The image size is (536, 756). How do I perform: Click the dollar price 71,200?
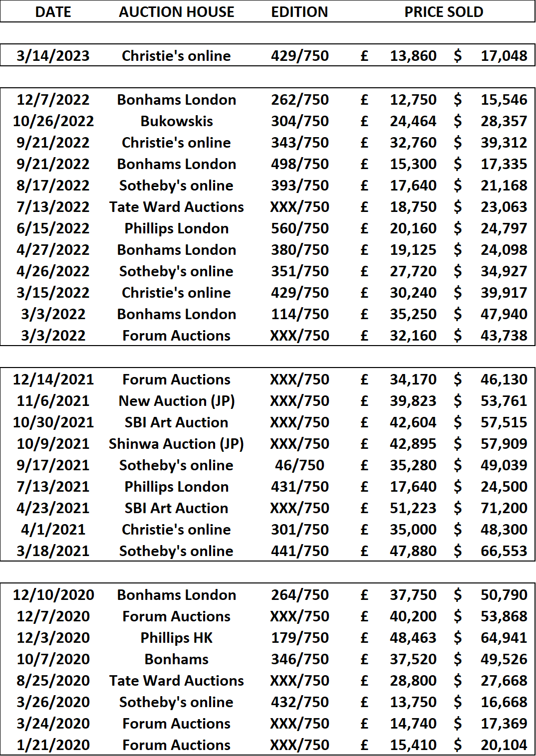tap(504, 508)
